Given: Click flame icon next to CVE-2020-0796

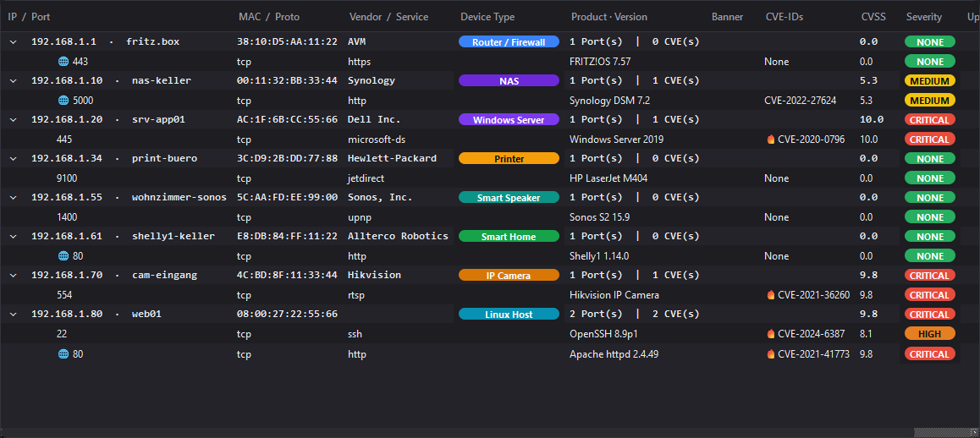Looking at the screenshot, I should point(771,140).
